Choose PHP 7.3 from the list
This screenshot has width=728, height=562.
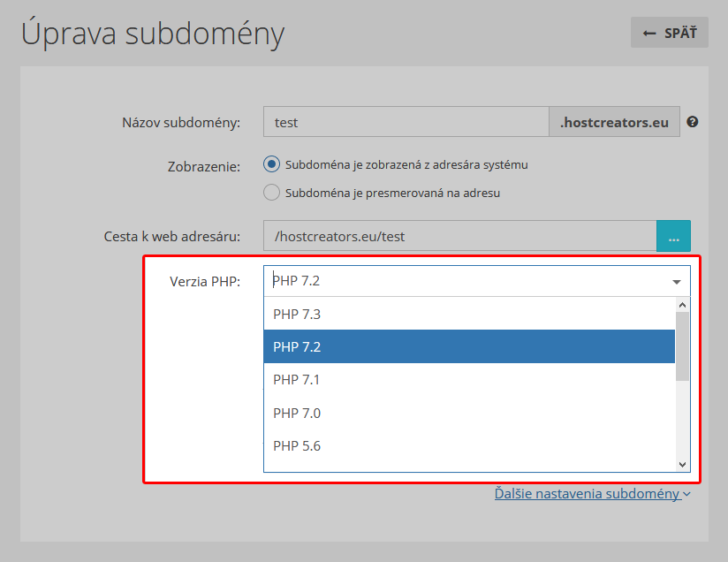pyautogui.click(x=469, y=314)
